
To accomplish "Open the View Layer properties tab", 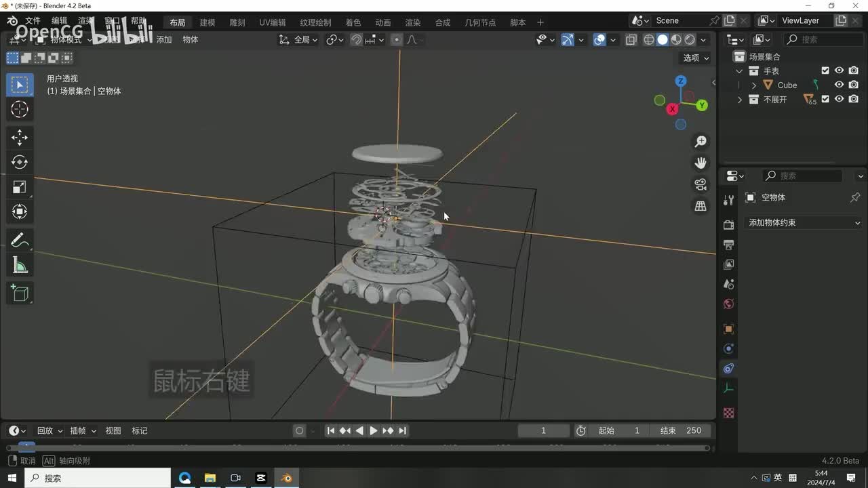I will tap(729, 264).
